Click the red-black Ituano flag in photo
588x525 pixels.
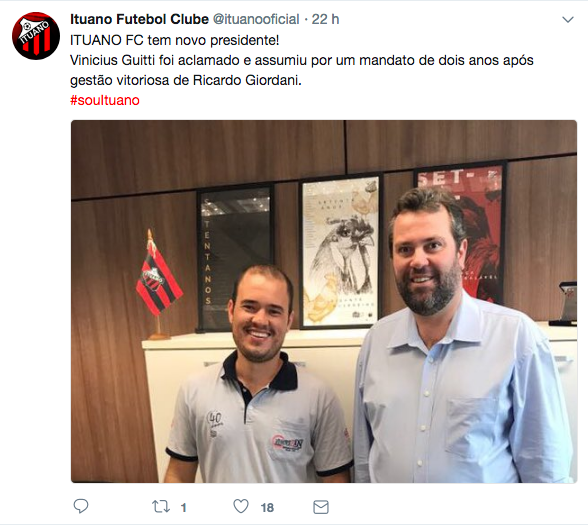[x=159, y=277]
